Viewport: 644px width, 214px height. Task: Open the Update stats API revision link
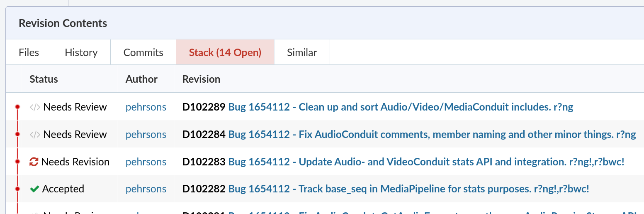coord(426,162)
